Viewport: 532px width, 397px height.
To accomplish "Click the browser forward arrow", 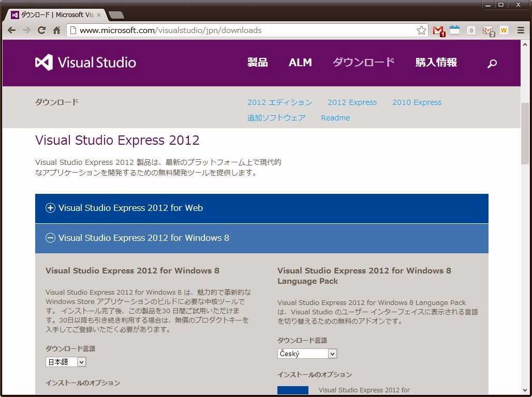I will point(26,30).
